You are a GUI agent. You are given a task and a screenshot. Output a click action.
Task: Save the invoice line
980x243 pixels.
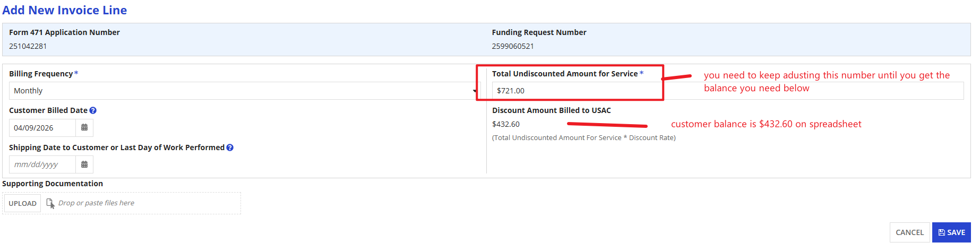951,232
